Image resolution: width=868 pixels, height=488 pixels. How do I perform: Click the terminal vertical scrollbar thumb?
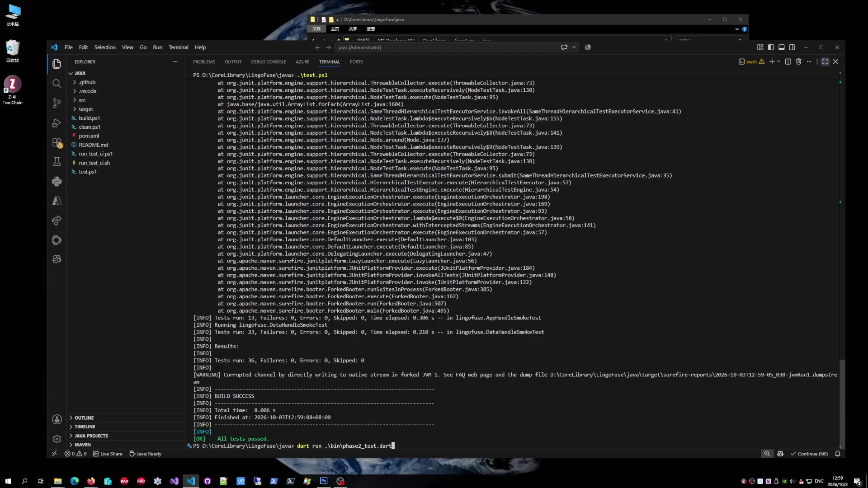[841, 402]
